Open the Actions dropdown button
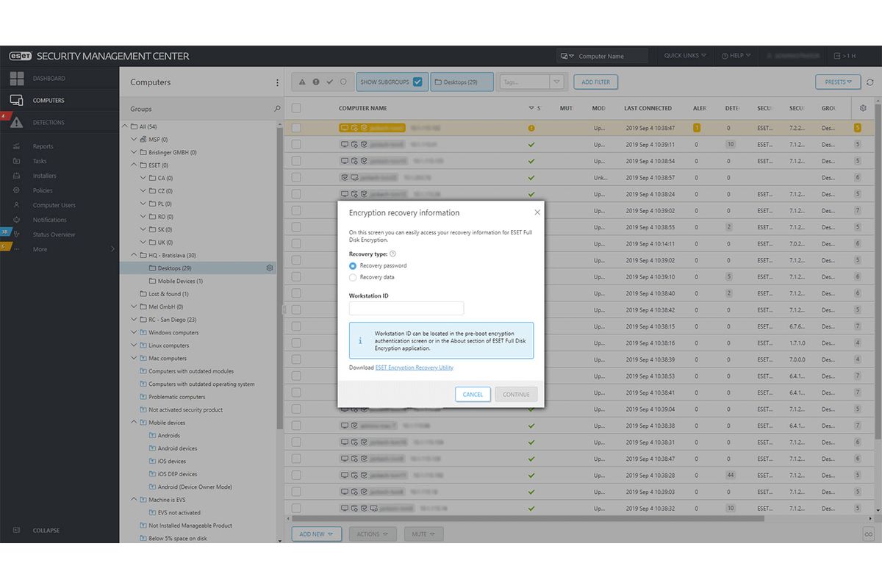 tap(373, 534)
